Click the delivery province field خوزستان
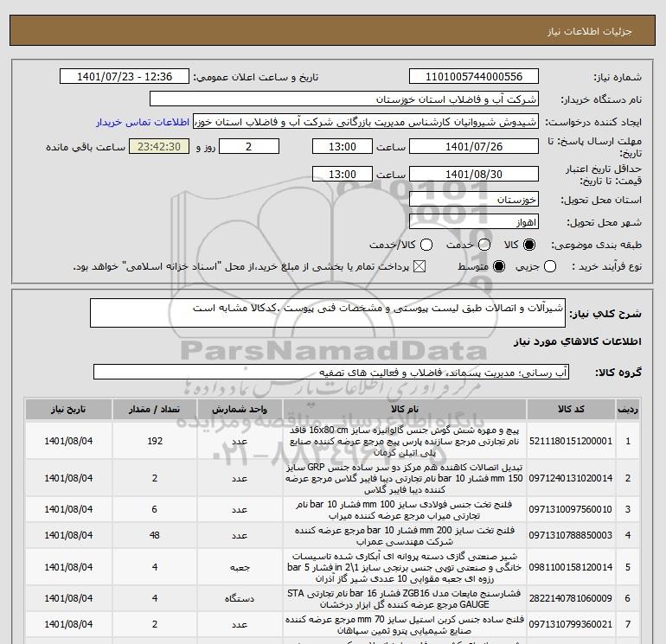The image size is (666, 644). [x=474, y=199]
